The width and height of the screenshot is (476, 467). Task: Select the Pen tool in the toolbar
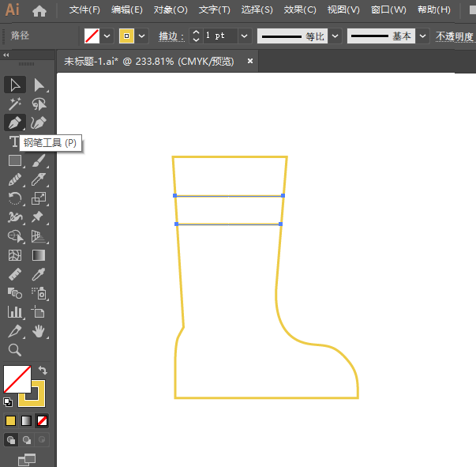14,123
